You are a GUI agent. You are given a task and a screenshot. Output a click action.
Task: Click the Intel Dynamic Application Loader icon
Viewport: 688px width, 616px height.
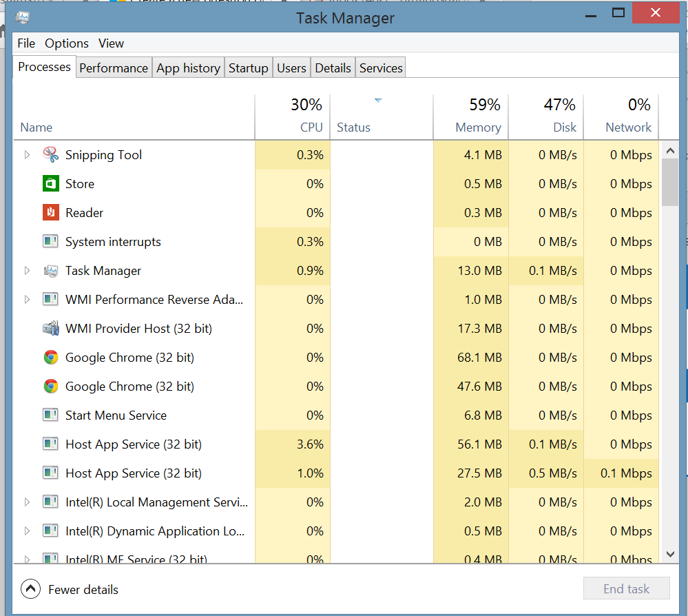(50, 531)
